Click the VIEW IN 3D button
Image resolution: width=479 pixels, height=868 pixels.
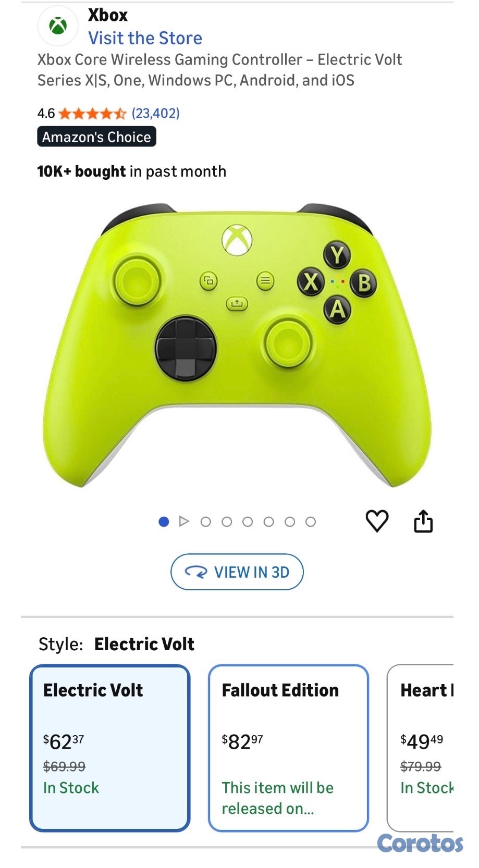pyautogui.click(x=237, y=572)
